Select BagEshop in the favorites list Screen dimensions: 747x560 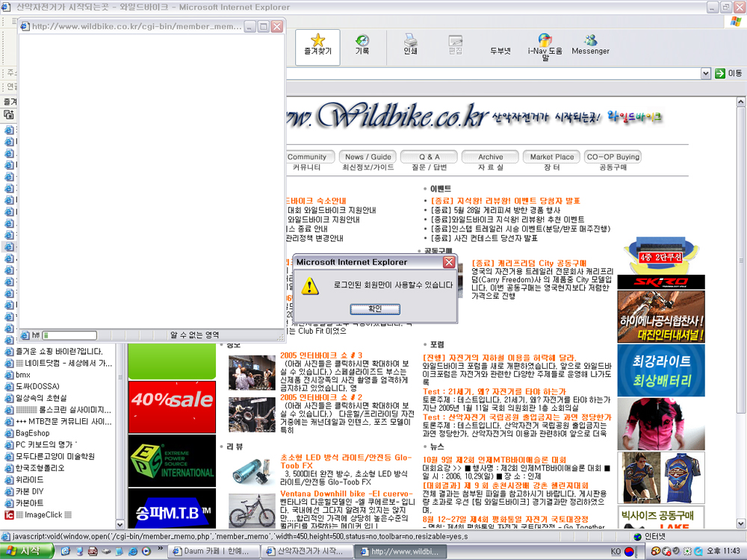coord(33,433)
